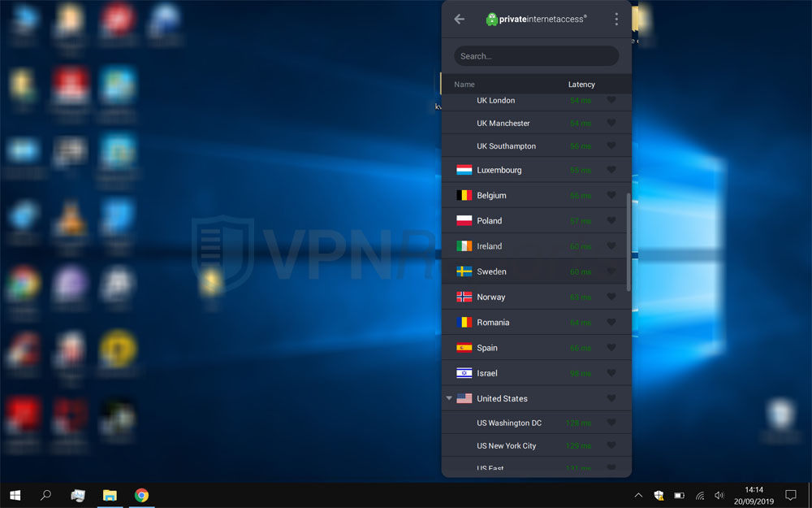The height and width of the screenshot is (508, 812).
Task: Favorite the UK London server heart
Action: pyautogui.click(x=611, y=100)
